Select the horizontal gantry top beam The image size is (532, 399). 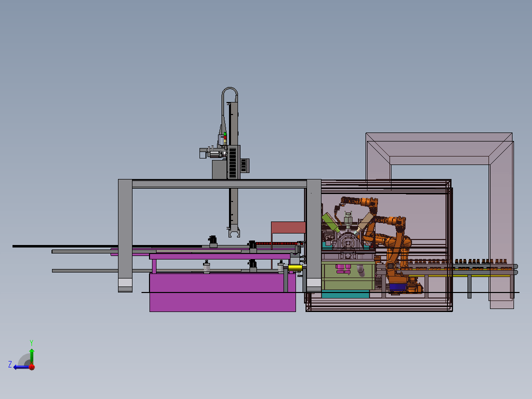tap(219, 183)
